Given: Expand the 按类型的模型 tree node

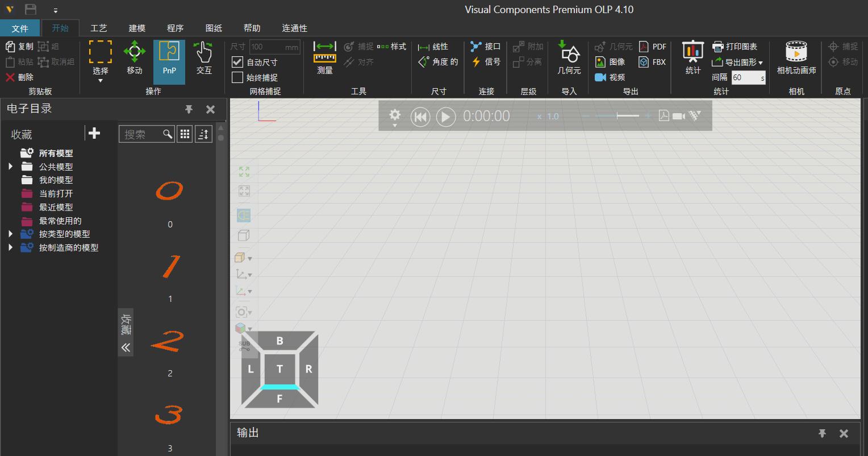Looking at the screenshot, I should pos(11,234).
